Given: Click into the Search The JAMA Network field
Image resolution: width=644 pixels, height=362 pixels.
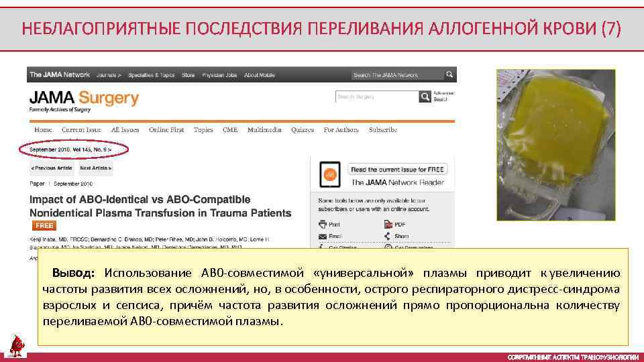Looking at the screenshot, I should (x=396, y=74).
